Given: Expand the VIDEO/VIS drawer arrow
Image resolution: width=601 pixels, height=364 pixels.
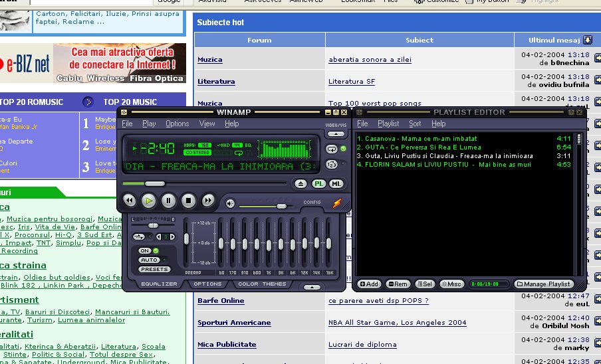Looking at the screenshot, I should point(336,134).
